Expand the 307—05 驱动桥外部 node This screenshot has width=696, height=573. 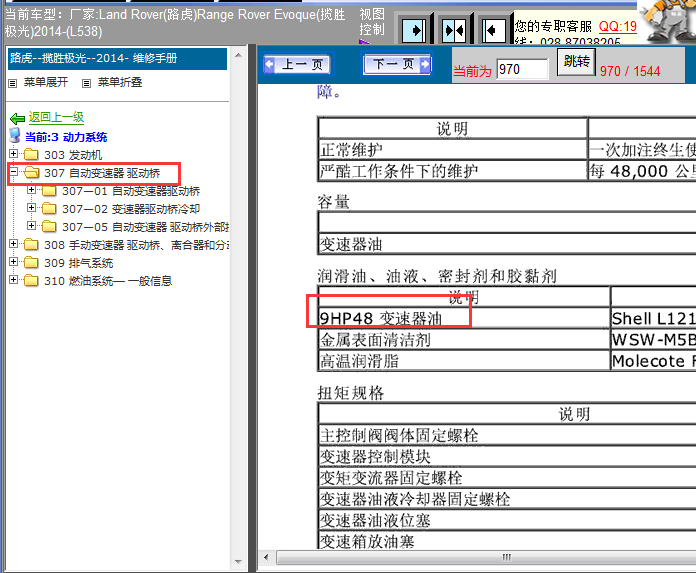(31, 225)
